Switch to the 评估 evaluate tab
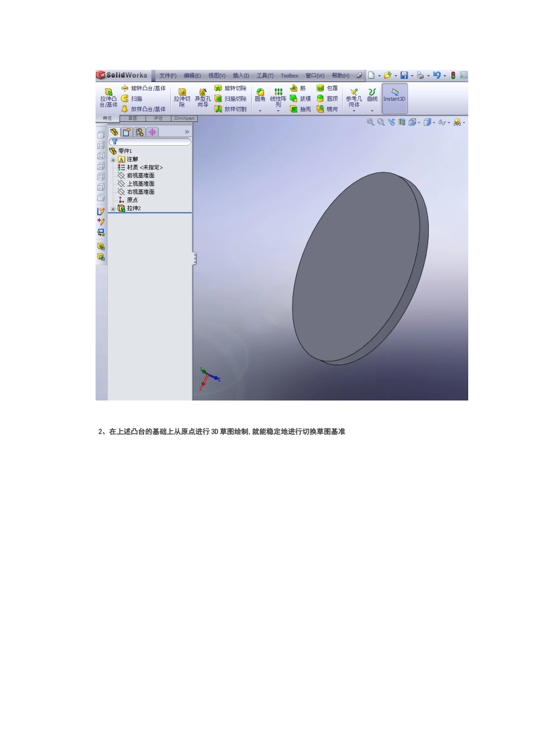The image size is (534, 756). (x=159, y=119)
